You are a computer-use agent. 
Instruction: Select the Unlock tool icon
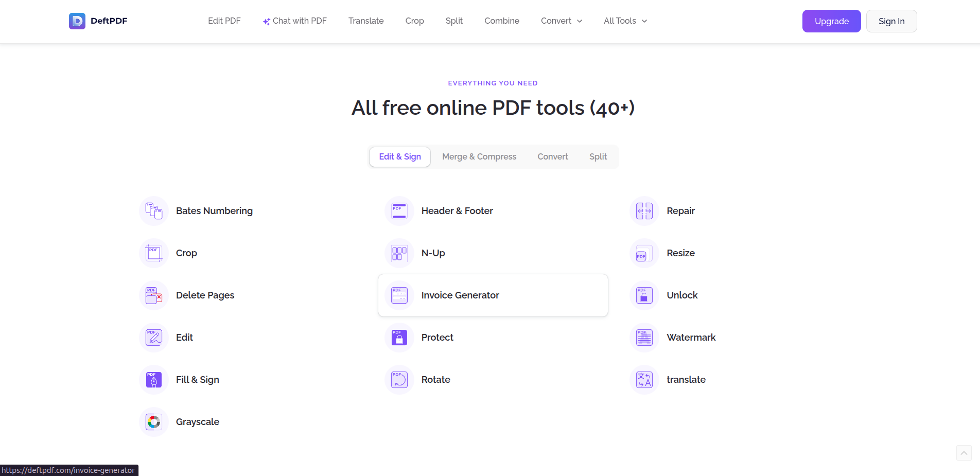644,295
